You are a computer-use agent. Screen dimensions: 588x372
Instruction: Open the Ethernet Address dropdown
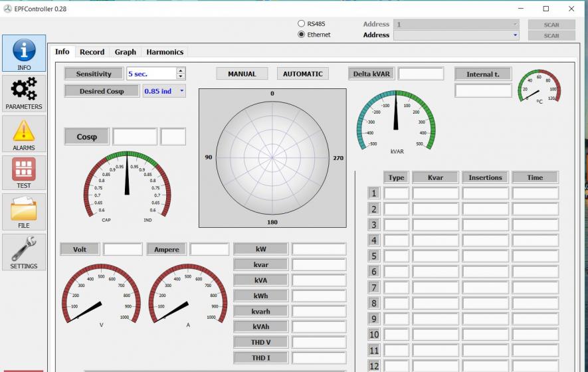tap(515, 35)
